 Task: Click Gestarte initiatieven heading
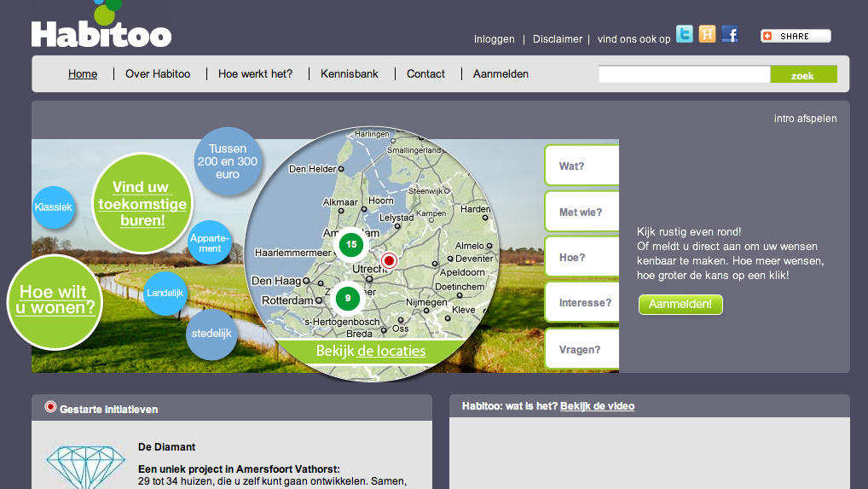click(108, 410)
